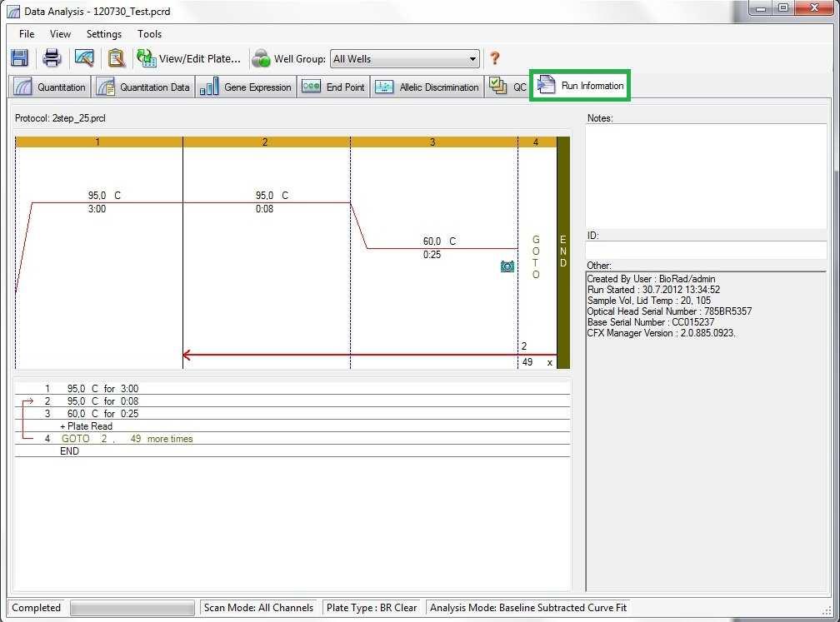Click the orange help question mark
The height and width of the screenshot is (622, 840).
(494, 57)
